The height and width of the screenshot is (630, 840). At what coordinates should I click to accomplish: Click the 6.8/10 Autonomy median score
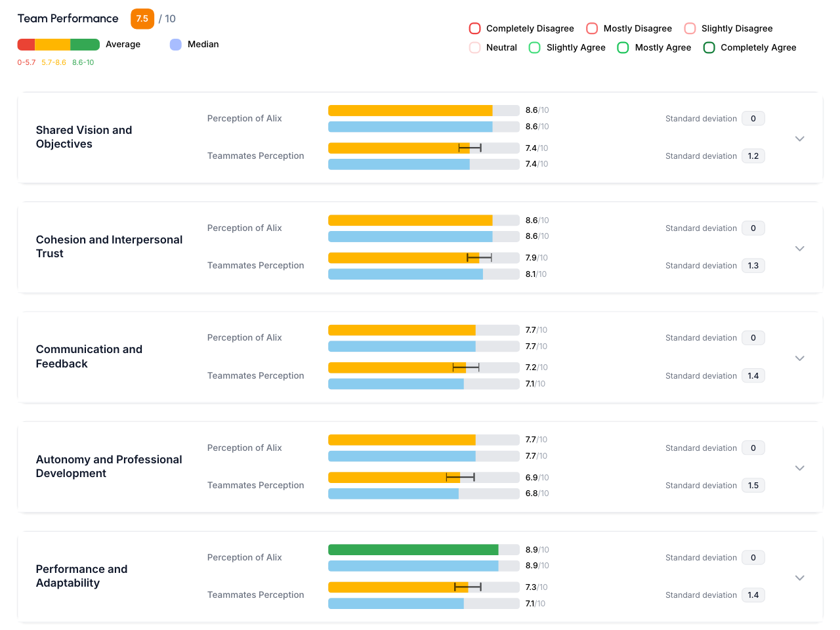point(537,493)
